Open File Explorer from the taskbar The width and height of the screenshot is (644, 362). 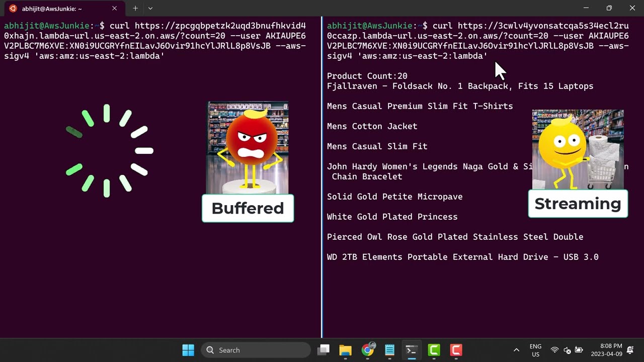(x=346, y=350)
